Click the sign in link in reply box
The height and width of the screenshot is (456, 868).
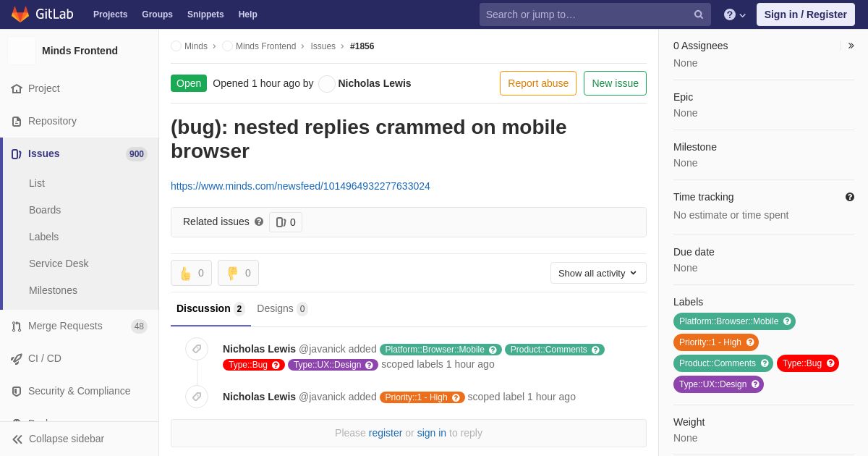[x=432, y=433]
